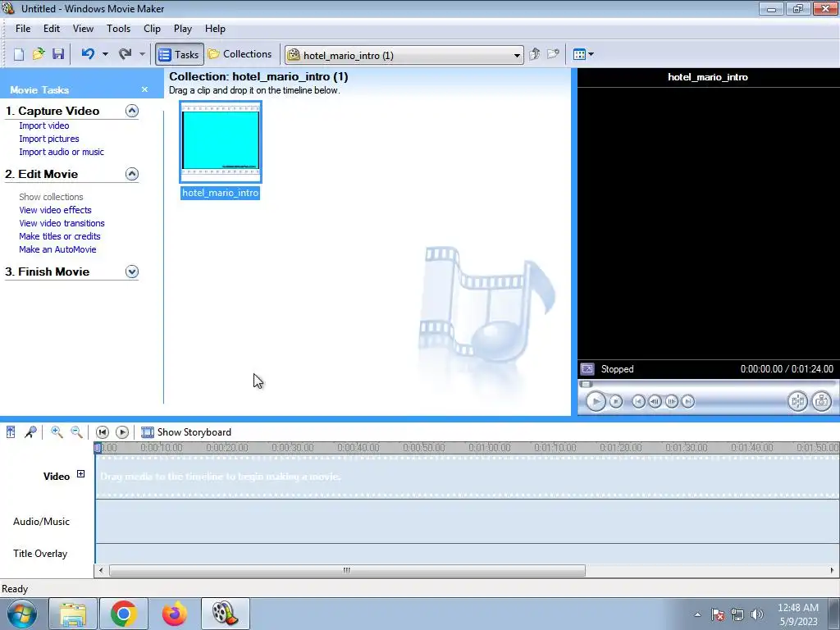Viewport: 840px width, 630px height.
Task: Open Google Chrome from the taskbar
Action: point(123,614)
